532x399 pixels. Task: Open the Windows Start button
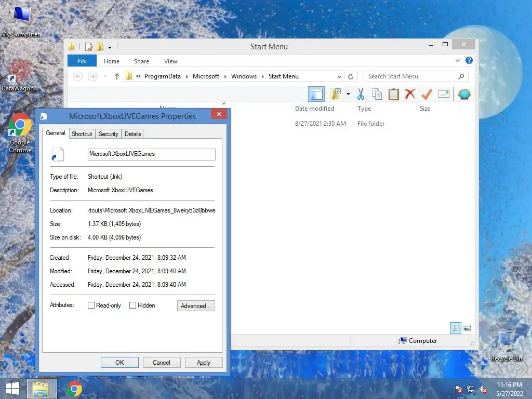[12, 389]
